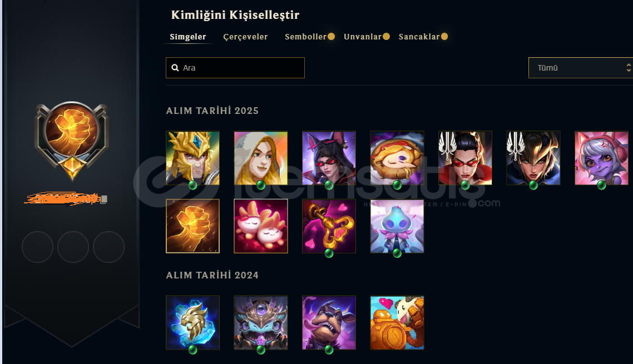This screenshot has width=633, height=364.
Task: Select the blue spirit with bow tie icon
Action: [397, 226]
